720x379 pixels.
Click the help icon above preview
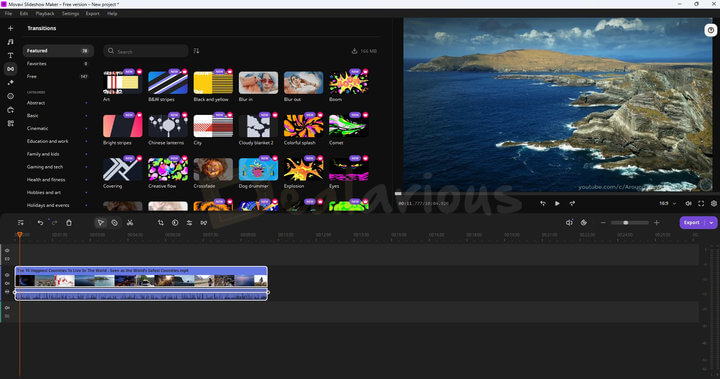pos(711,30)
